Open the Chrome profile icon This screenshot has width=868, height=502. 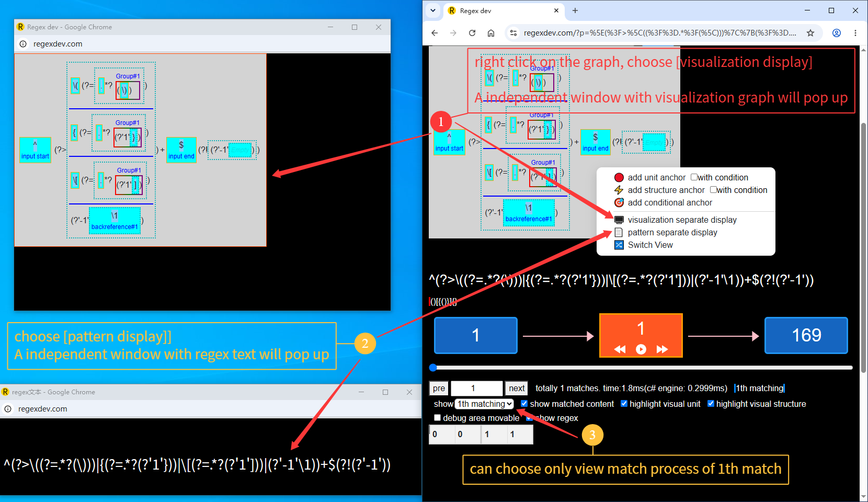tap(837, 33)
